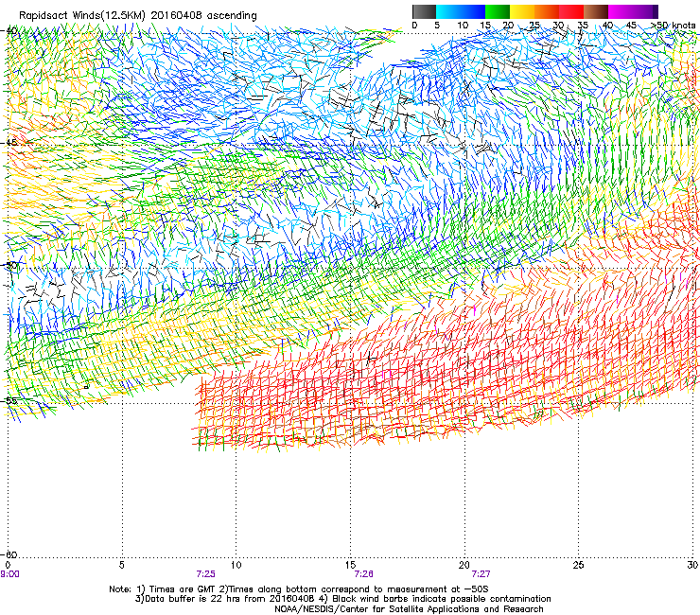This screenshot has height=615, width=700.
Task: Click the gray 0–5 knots legend swatch
Action: pyautogui.click(x=424, y=11)
